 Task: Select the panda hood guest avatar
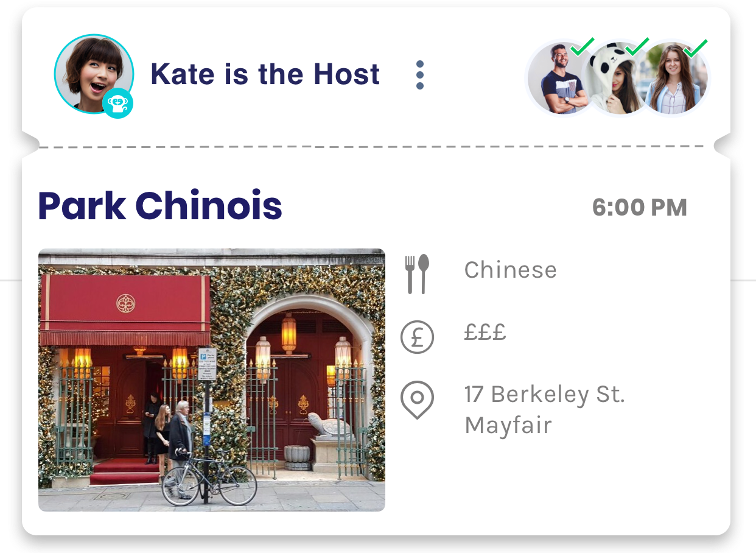coord(615,78)
